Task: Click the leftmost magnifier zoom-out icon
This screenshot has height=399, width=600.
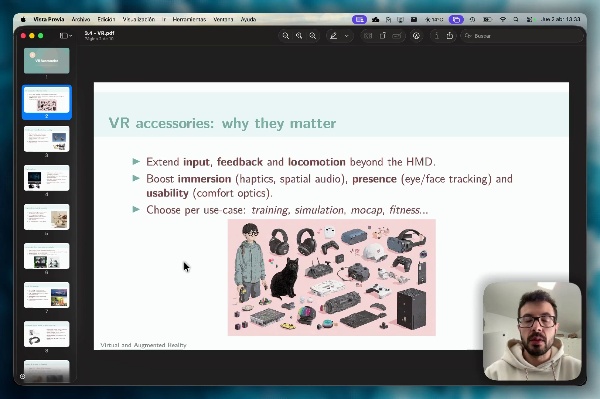Action: 285,36
